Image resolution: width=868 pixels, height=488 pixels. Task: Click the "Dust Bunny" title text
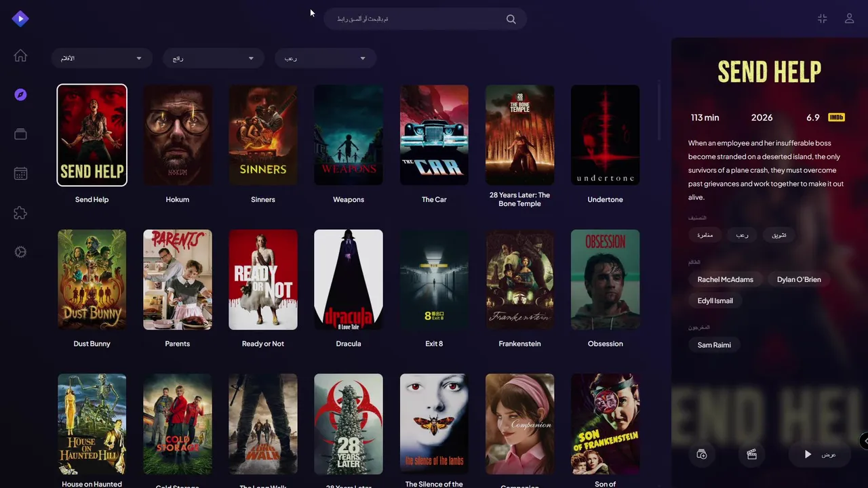coord(92,344)
